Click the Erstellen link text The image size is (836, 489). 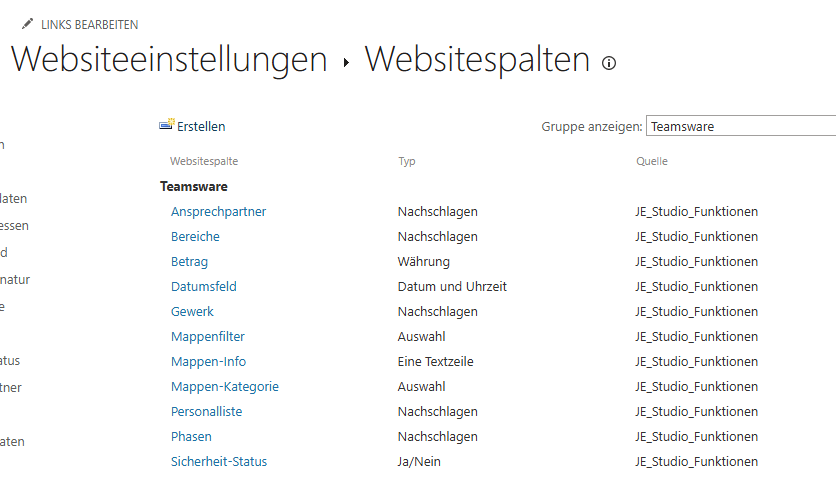tap(201, 127)
